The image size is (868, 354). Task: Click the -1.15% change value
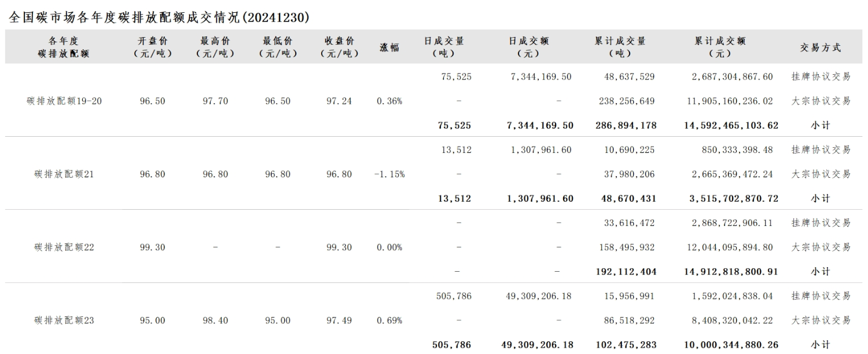pos(389,174)
